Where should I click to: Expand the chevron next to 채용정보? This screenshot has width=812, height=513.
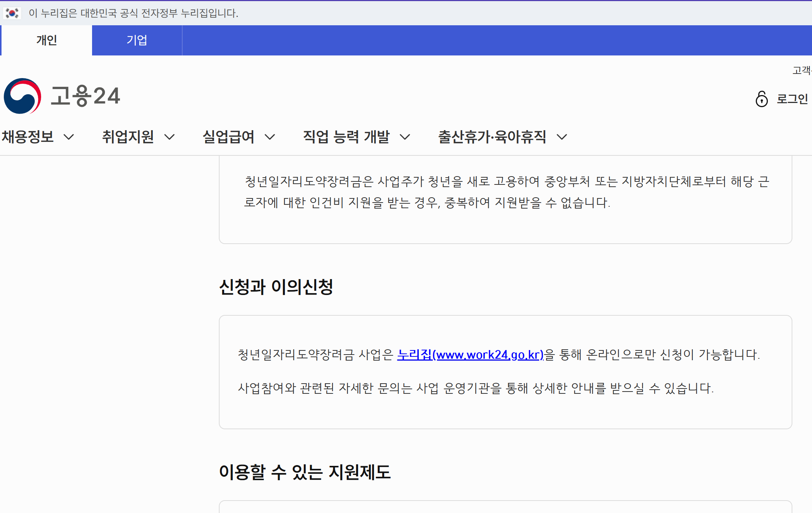click(x=69, y=137)
